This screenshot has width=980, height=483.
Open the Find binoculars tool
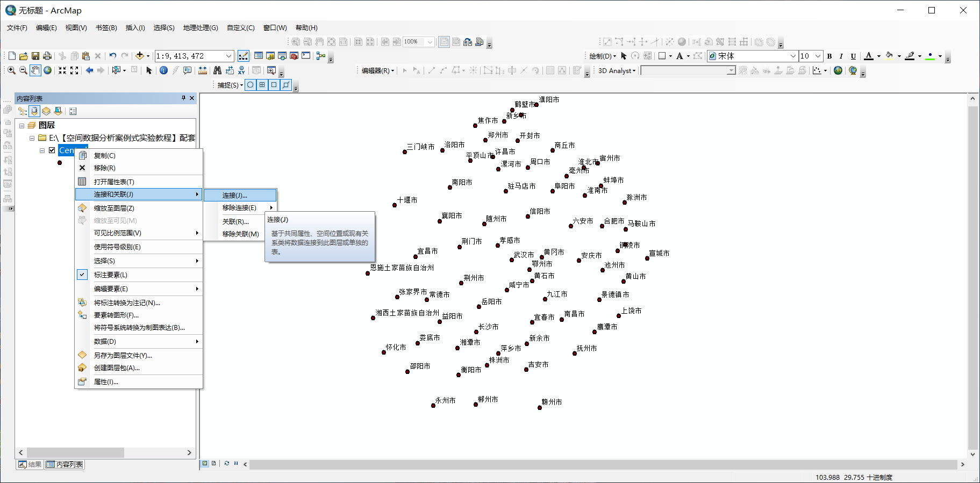click(217, 70)
